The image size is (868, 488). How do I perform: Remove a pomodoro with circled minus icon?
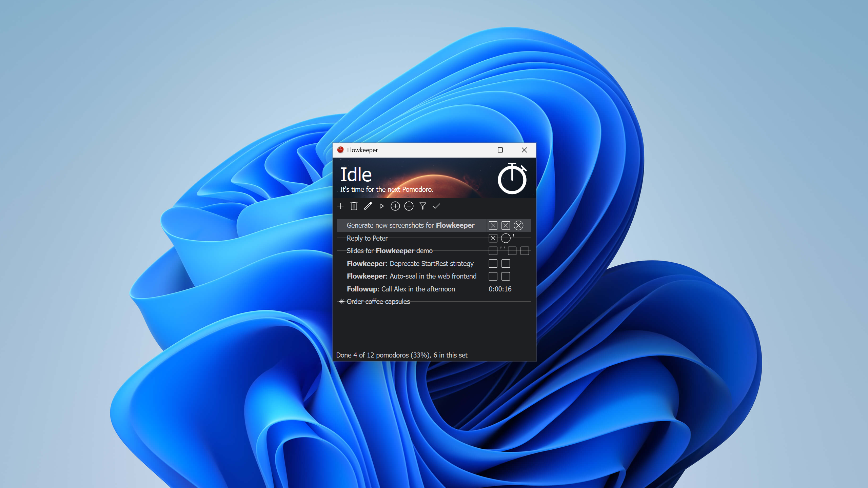point(409,206)
